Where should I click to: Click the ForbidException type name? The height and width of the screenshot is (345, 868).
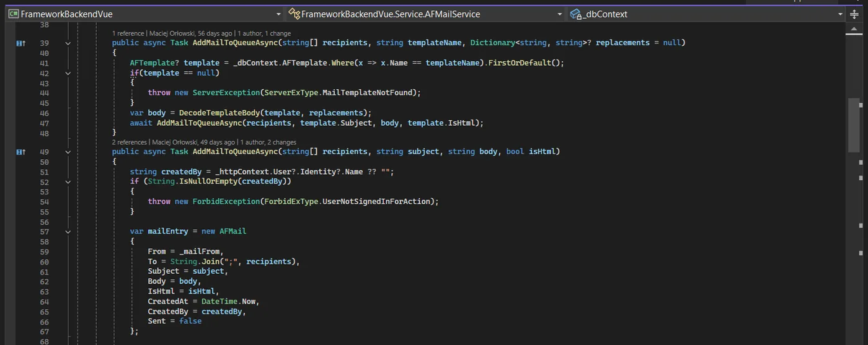226,202
